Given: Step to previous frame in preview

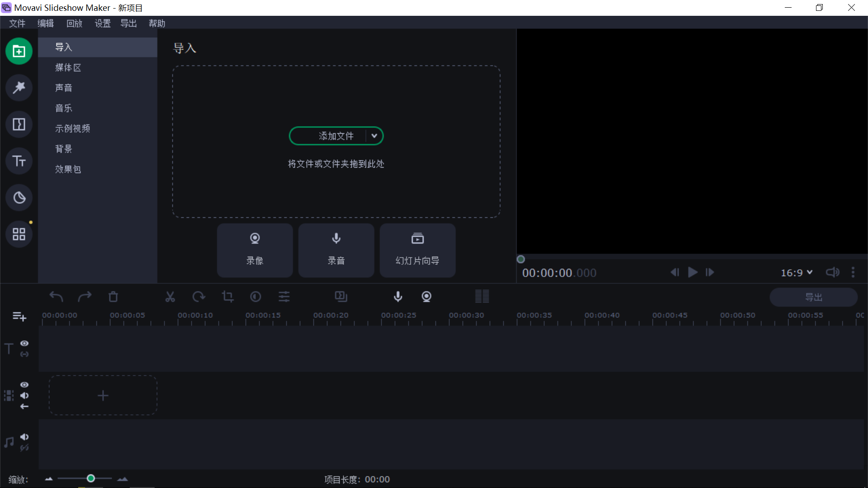Looking at the screenshot, I should point(675,272).
